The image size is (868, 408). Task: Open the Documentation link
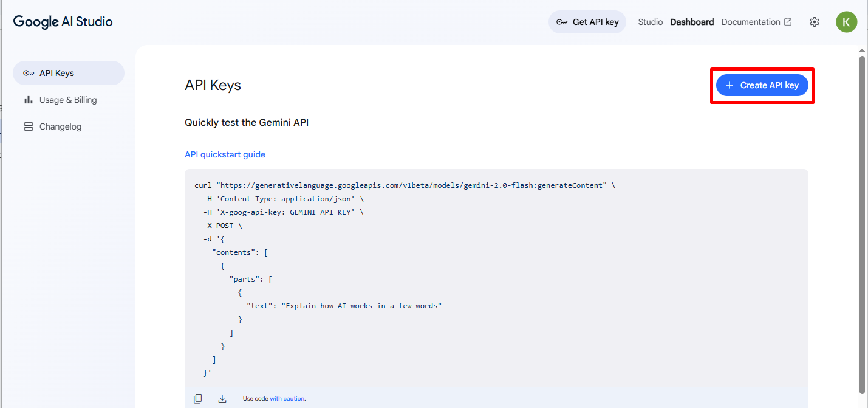pyautogui.click(x=756, y=22)
